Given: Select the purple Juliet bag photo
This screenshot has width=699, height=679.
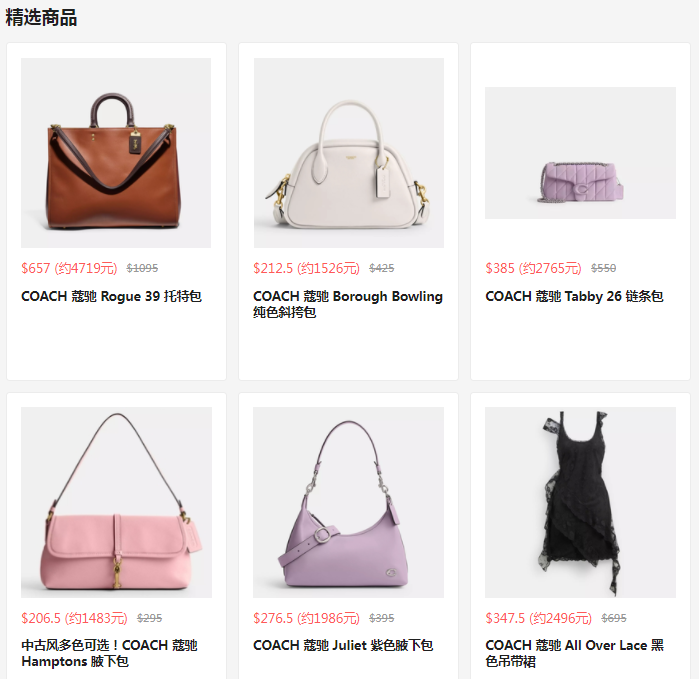Looking at the screenshot, I should [x=349, y=502].
